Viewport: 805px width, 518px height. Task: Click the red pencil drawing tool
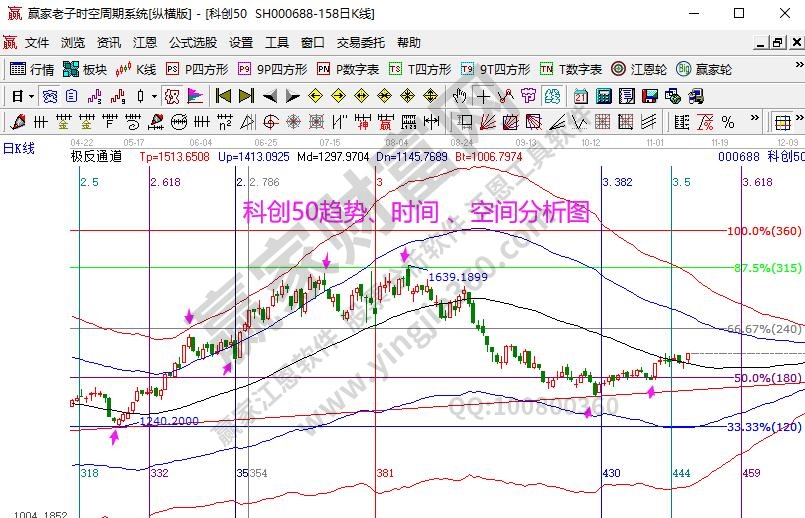click(17, 122)
